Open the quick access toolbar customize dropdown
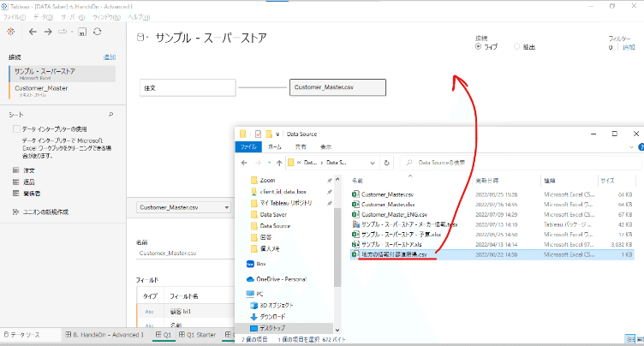Screen dimensions: 644x346 [277, 134]
